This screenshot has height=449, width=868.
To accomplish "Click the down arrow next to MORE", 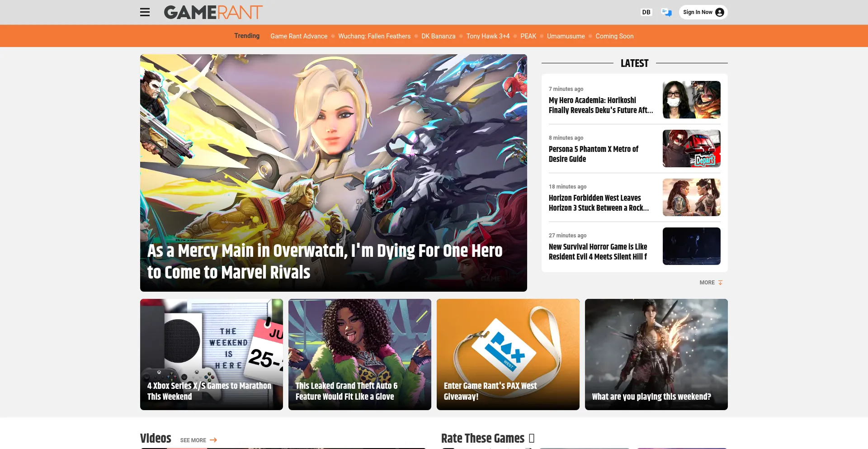I will (720, 283).
